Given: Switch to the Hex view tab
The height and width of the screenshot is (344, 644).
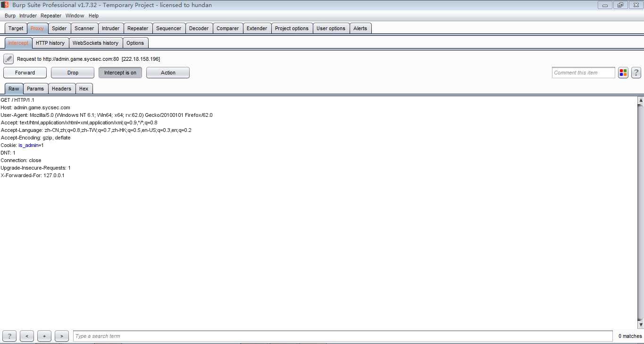Looking at the screenshot, I should [84, 89].
